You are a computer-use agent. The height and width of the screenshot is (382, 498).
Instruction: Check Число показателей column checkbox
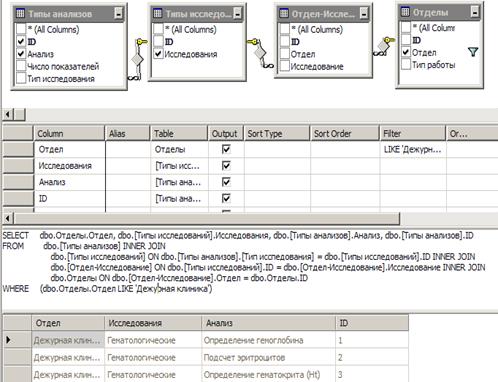pos(21,66)
